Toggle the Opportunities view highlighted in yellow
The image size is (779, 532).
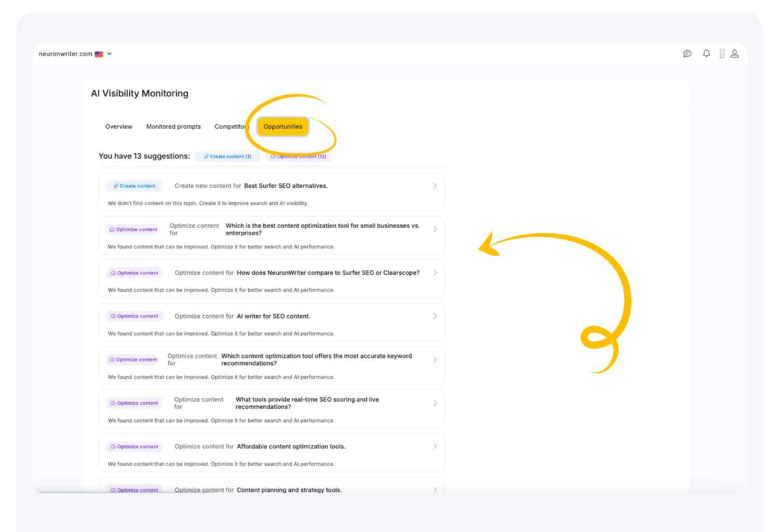click(283, 126)
